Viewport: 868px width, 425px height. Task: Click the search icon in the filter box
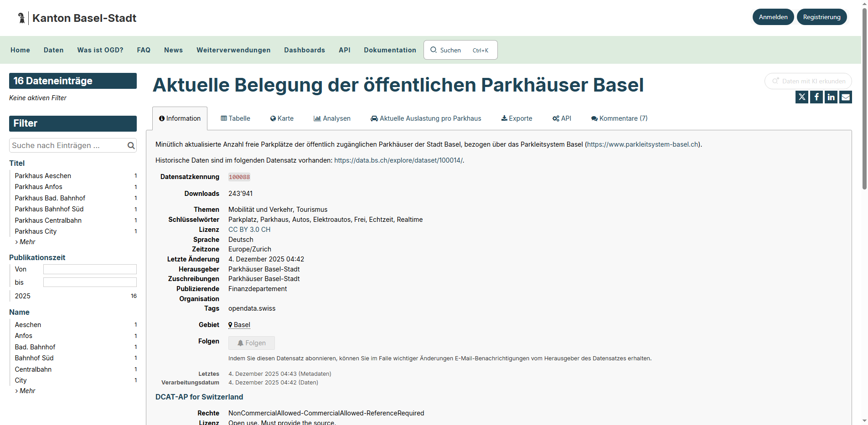point(131,145)
